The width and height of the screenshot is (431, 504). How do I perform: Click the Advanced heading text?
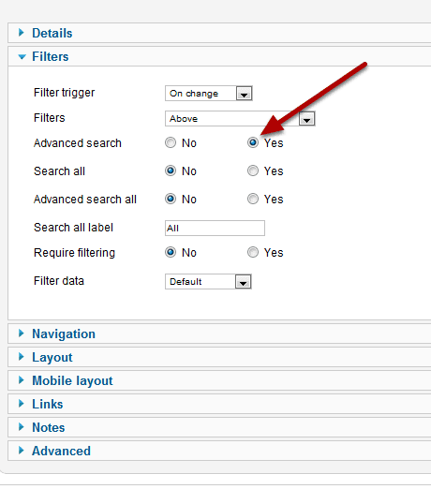click(61, 451)
